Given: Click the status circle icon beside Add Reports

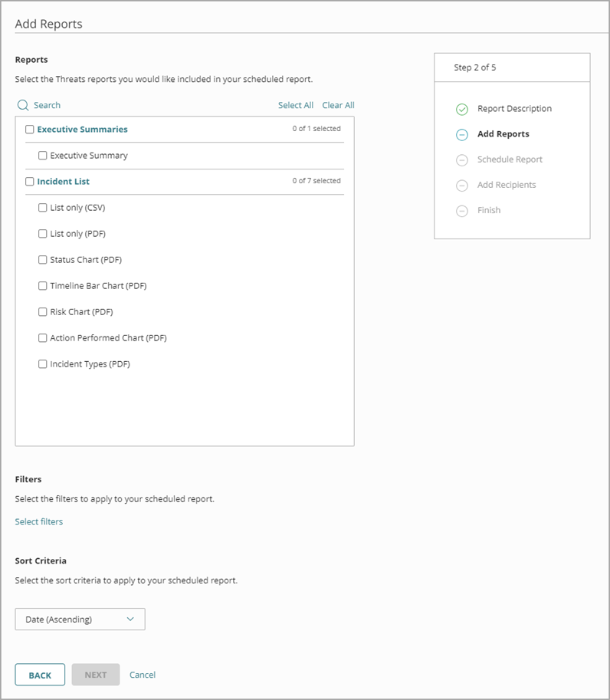Looking at the screenshot, I should (461, 134).
